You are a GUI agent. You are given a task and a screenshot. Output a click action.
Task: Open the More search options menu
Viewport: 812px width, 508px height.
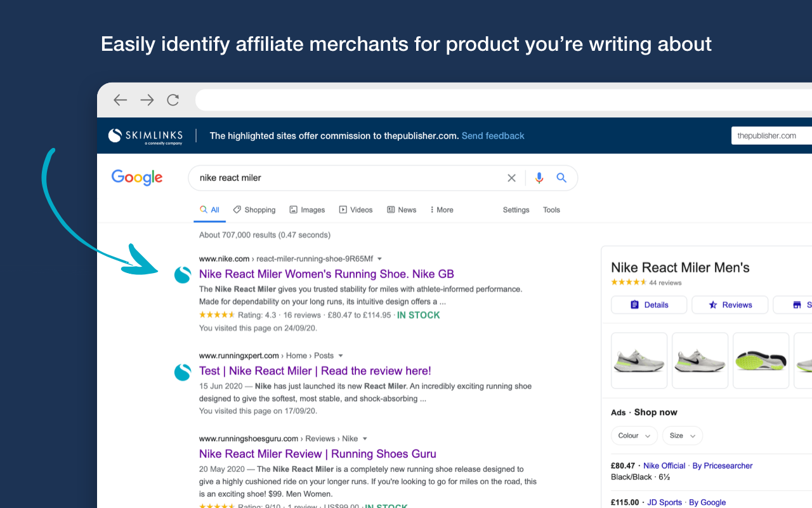pyautogui.click(x=442, y=210)
